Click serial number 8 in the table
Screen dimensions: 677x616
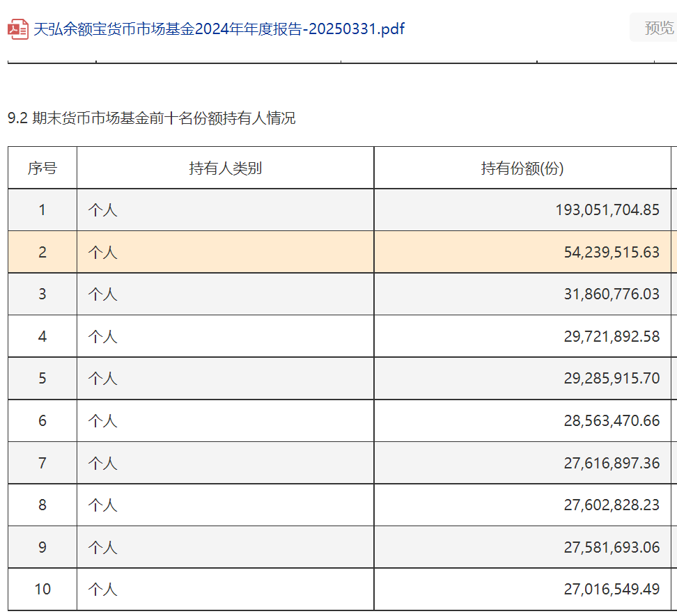(42, 505)
